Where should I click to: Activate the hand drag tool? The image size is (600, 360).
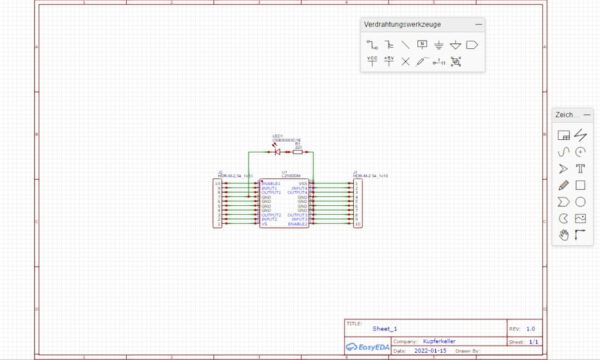(x=563, y=235)
